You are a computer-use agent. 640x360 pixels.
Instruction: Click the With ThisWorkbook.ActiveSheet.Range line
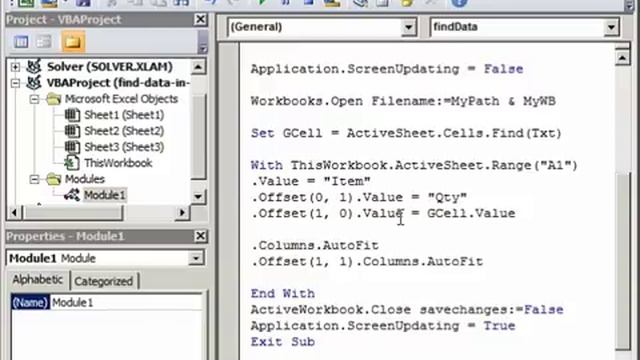[414, 165]
